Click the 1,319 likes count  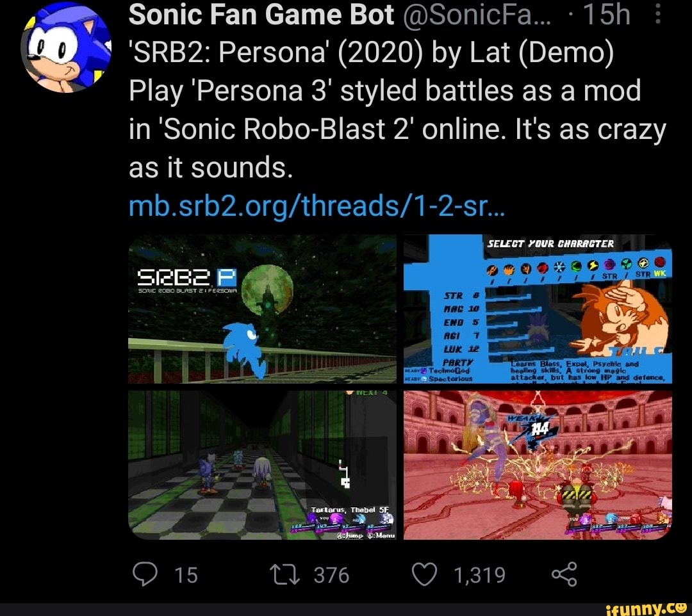click(479, 575)
